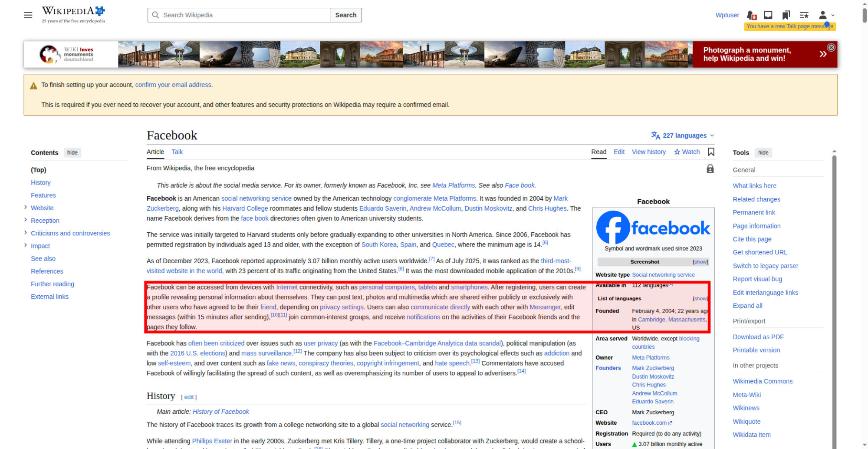Image resolution: width=868 pixels, height=449 pixels.
Task: Open the user account menu dropdown
Action: [x=826, y=15]
